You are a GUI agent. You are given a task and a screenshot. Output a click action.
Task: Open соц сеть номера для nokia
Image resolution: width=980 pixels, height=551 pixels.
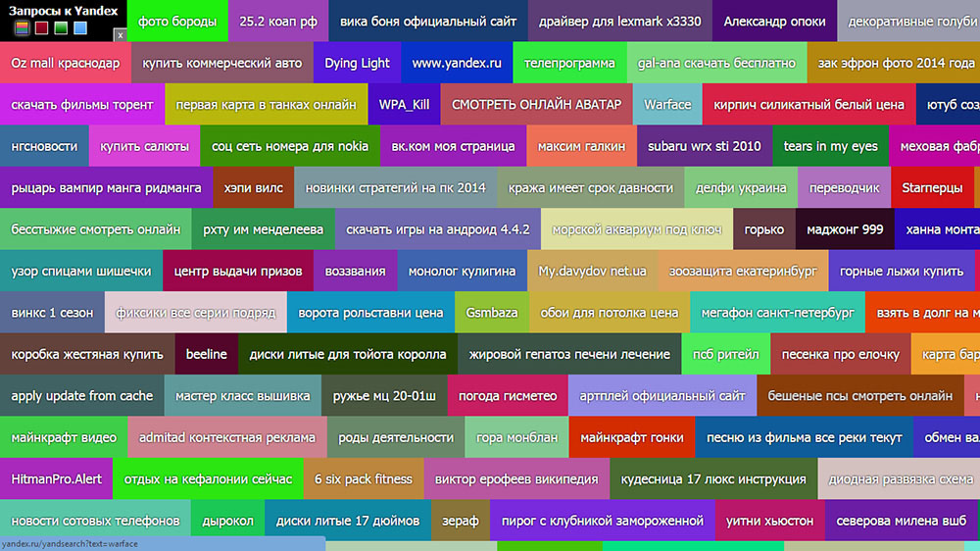point(290,146)
